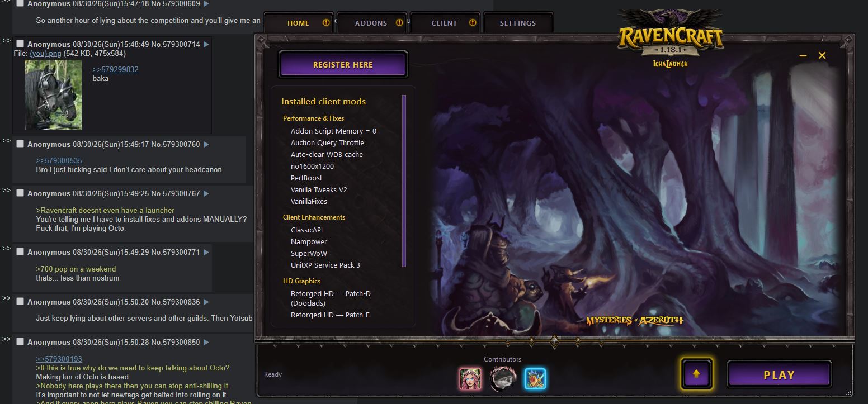Click the 'VanillaFixes' mod entry
Viewport: 868px width, 404px height.
(x=309, y=201)
